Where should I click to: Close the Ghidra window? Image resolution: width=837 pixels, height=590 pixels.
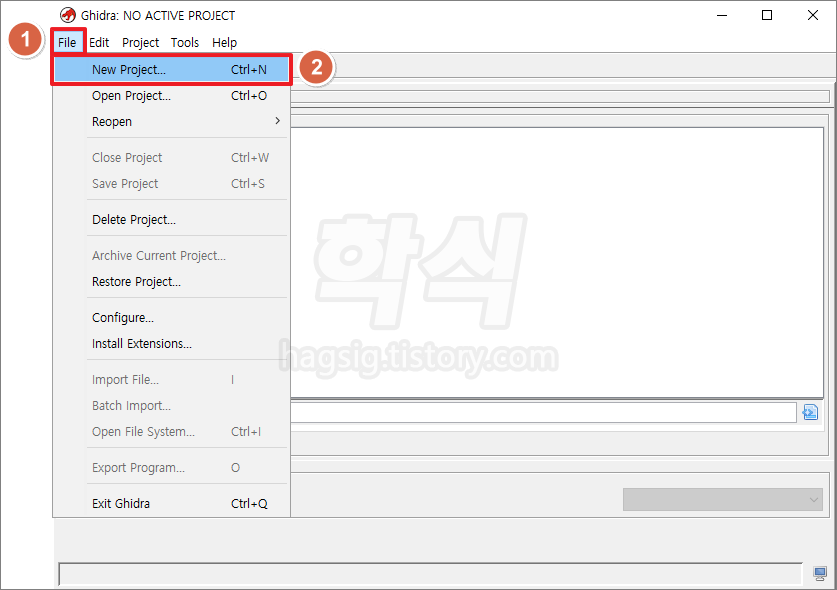point(812,15)
